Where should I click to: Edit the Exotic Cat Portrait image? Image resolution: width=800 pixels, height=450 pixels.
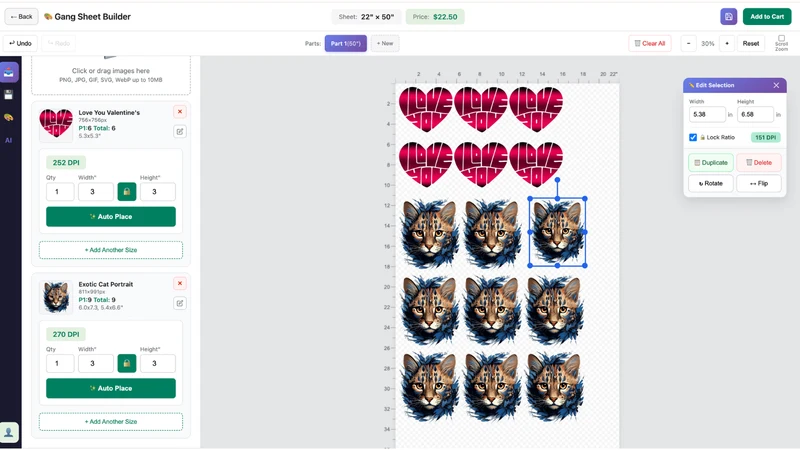click(x=180, y=303)
